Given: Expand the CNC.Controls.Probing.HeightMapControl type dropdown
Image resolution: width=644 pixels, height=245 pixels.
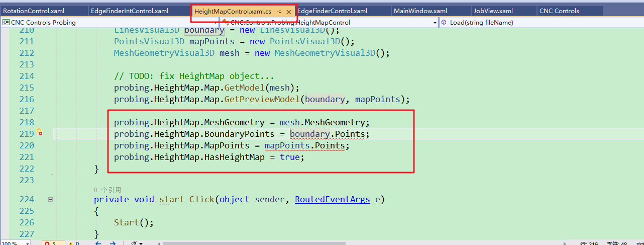Looking at the screenshot, I should coord(435,23).
